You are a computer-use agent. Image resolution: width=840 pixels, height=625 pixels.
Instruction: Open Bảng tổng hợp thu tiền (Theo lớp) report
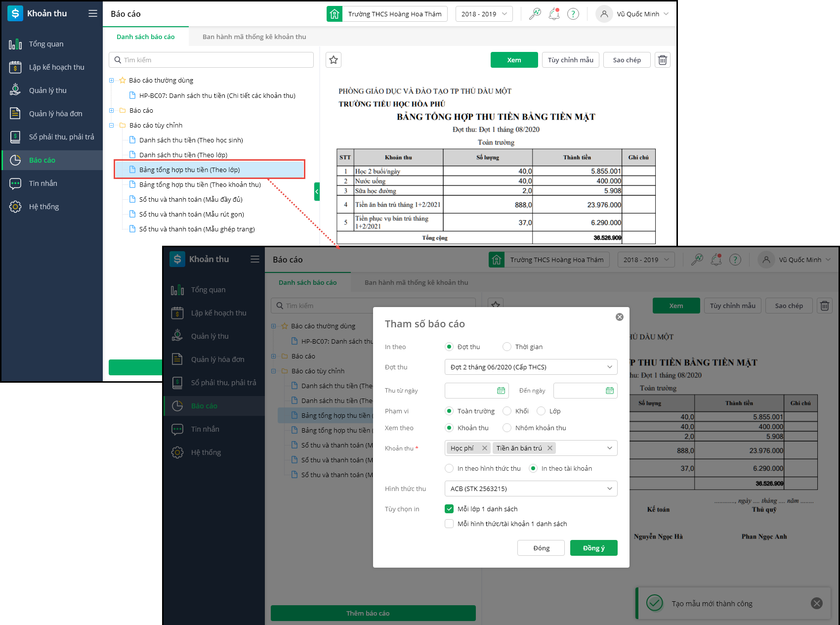pos(210,170)
